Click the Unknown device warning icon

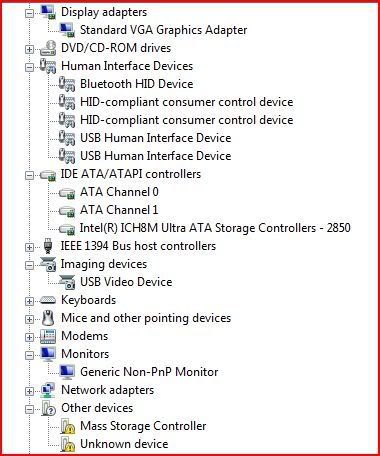coord(67,444)
